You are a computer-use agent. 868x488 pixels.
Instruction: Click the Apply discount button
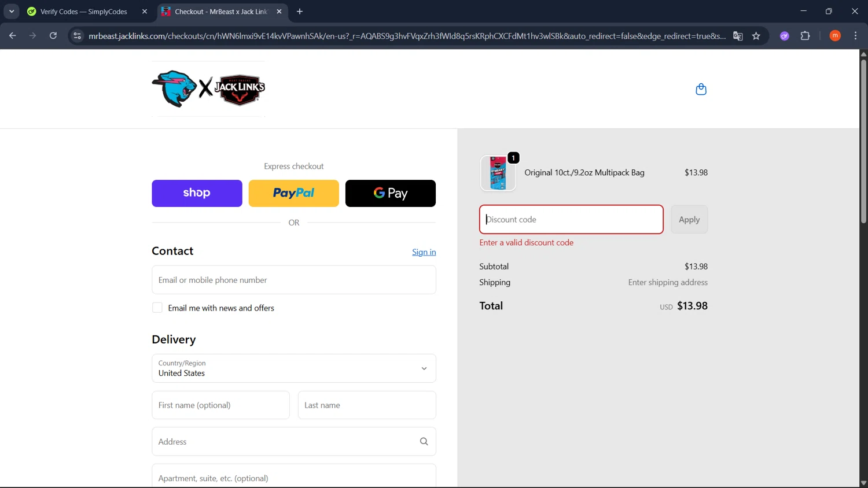pos(689,220)
